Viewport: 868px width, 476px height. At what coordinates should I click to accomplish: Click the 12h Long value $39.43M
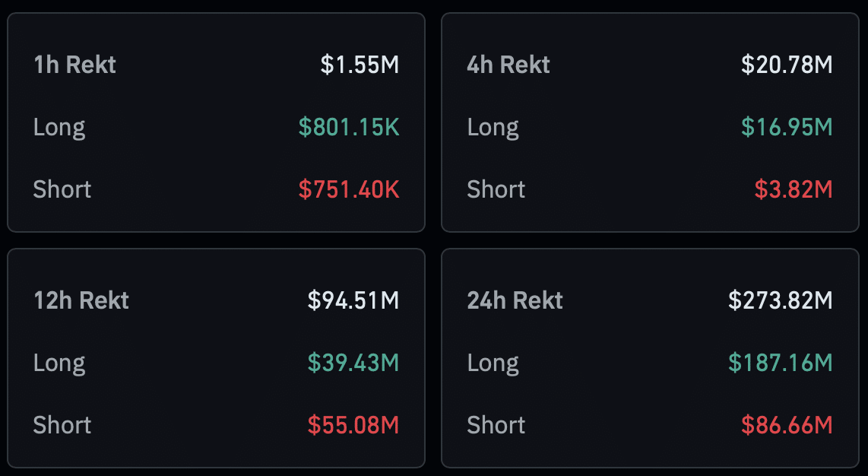353,363
